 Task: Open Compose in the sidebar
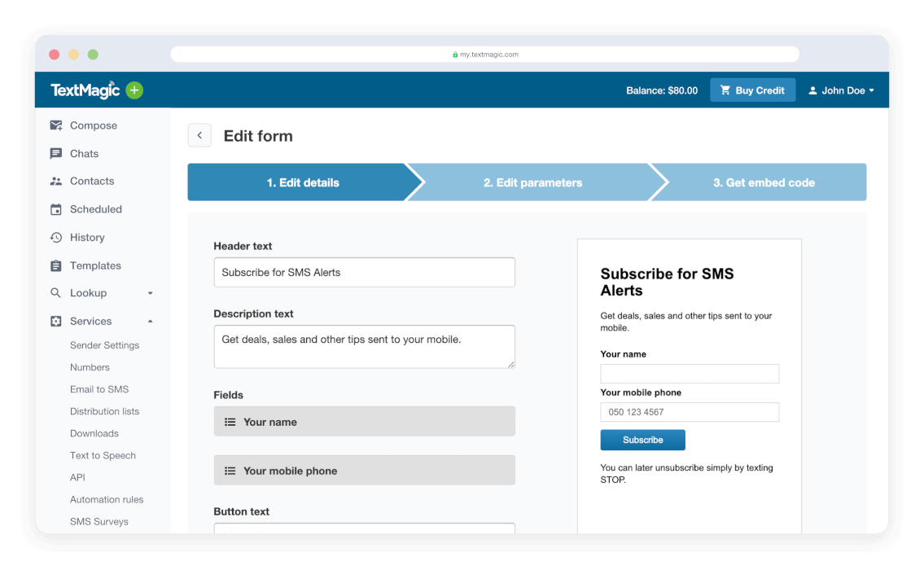[x=94, y=125]
